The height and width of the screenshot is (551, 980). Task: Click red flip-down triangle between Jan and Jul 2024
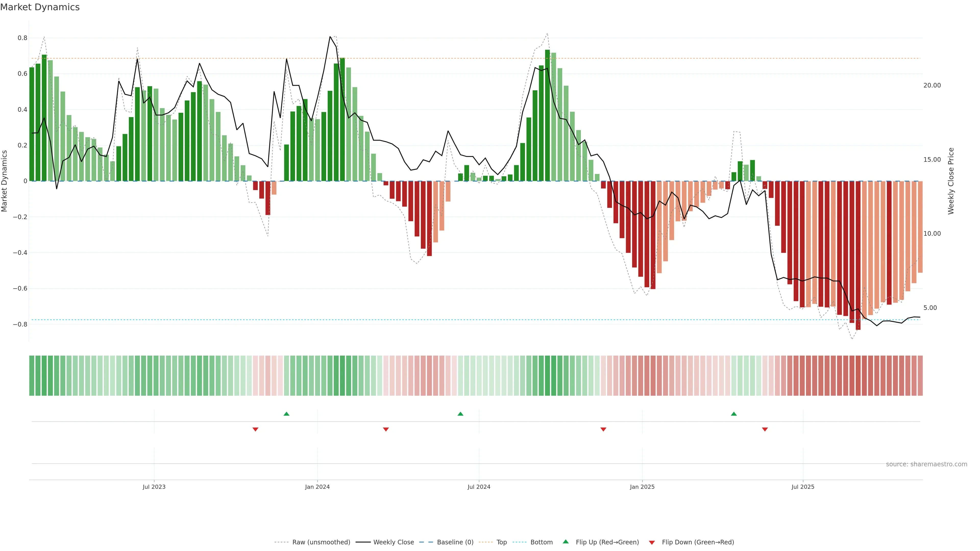(386, 429)
